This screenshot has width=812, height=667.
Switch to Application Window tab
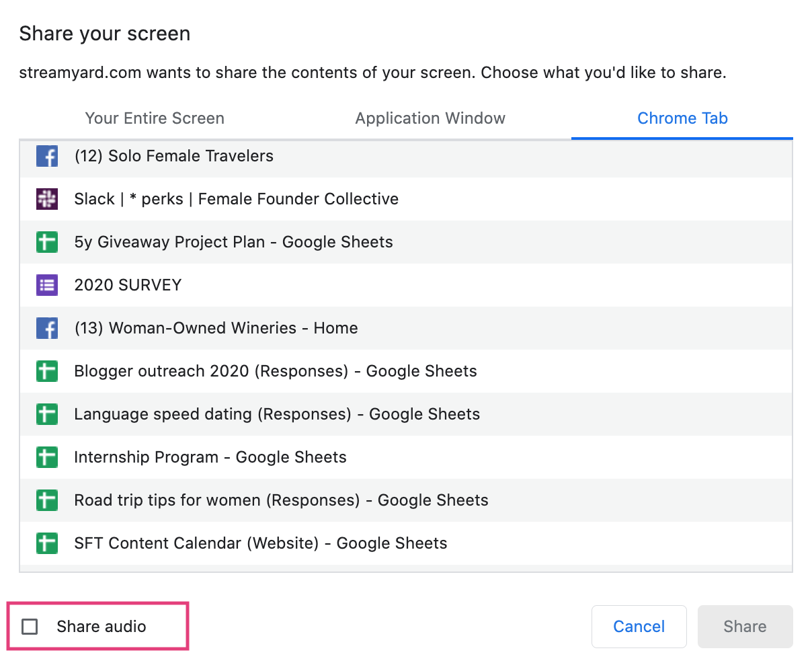[430, 118]
